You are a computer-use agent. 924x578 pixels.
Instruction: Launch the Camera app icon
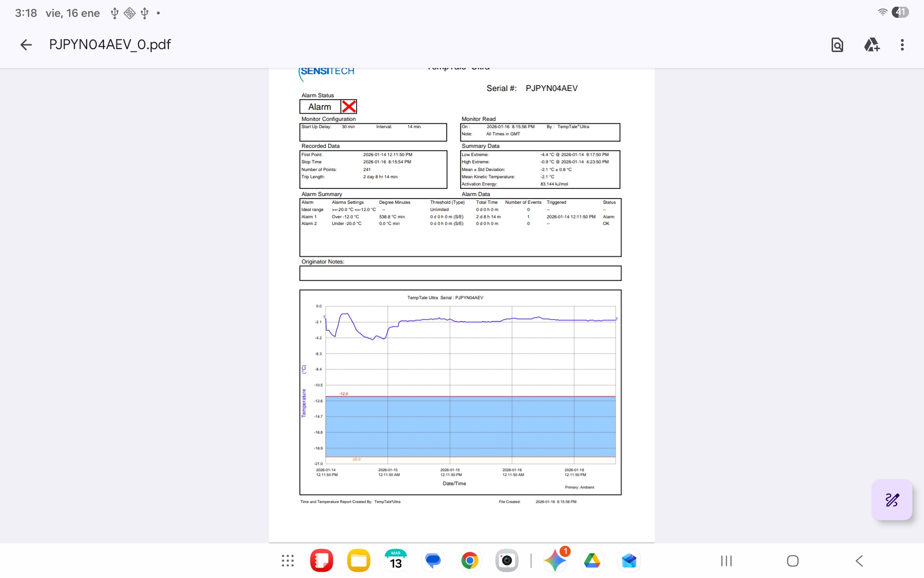pos(507,561)
